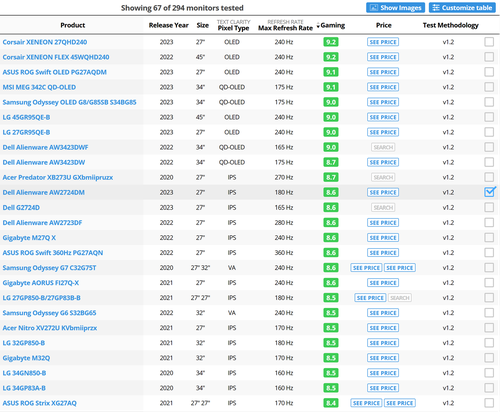Click Search button for LG 27GP850-B/27GP83B-B
The image size is (500, 412).
pos(400,298)
